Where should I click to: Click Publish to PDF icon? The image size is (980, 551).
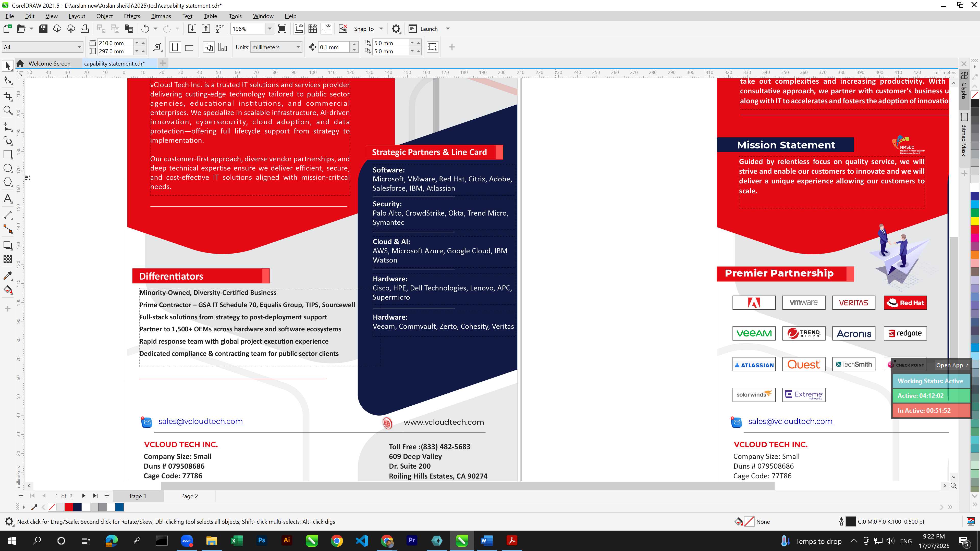click(x=219, y=29)
